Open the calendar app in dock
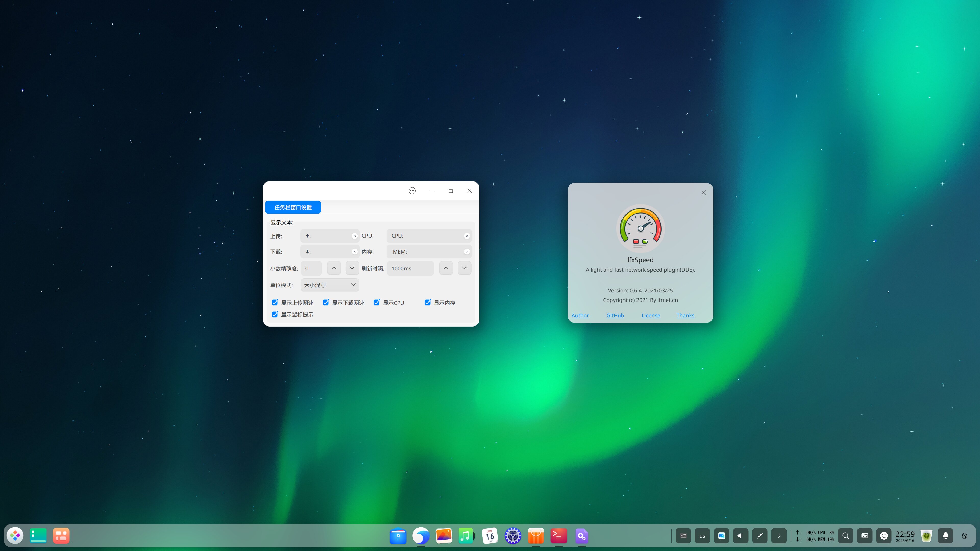 point(490,536)
